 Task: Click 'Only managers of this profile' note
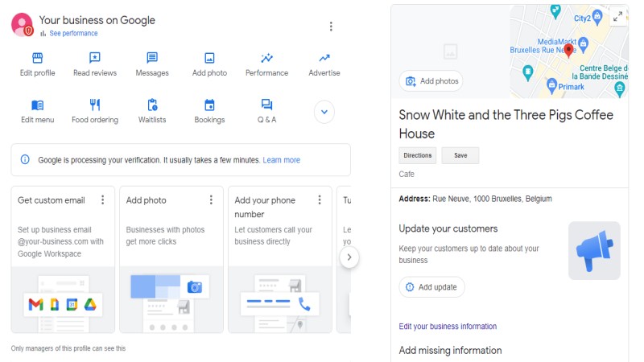[68, 348]
